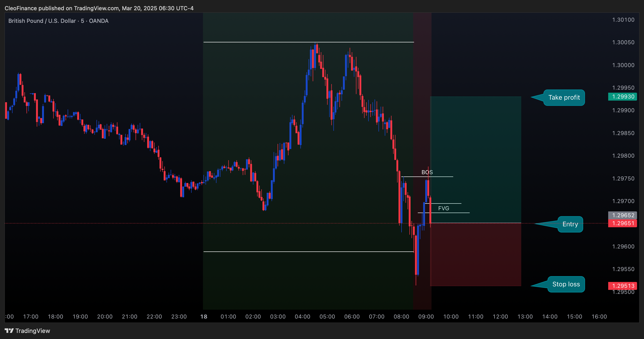Click the 03:00 time axis label
Screen dimensions: 644x339
(278, 316)
